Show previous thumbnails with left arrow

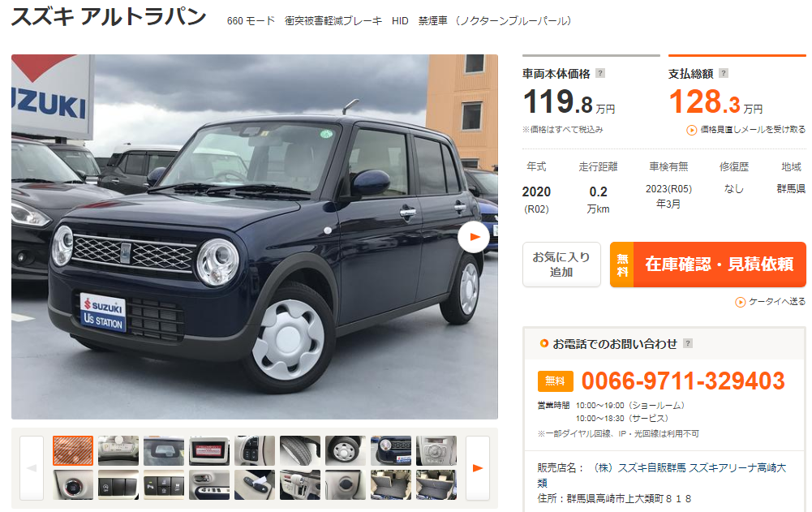(x=32, y=468)
